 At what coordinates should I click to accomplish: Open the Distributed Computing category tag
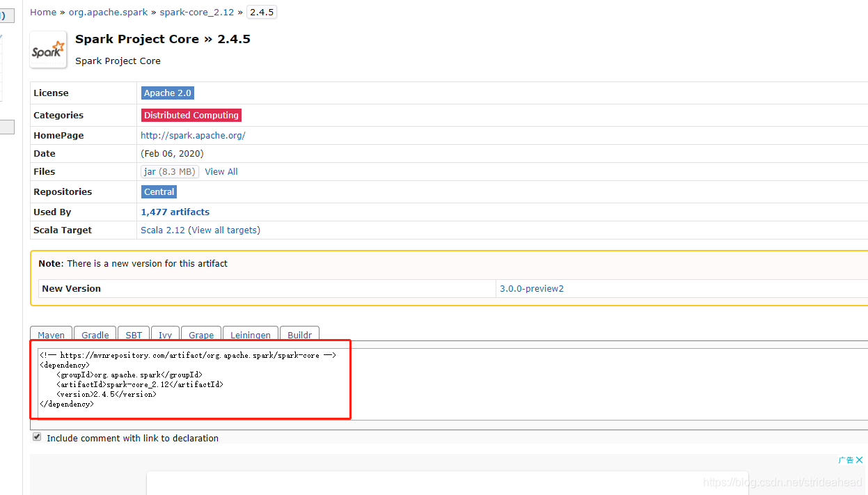click(x=191, y=115)
